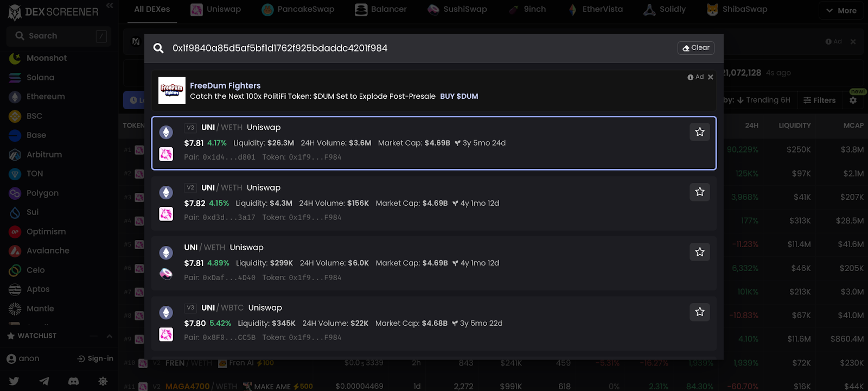The width and height of the screenshot is (868, 391).
Task: Click the Aptos chain icon
Action: pyautogui.click(x=15, y=289)
